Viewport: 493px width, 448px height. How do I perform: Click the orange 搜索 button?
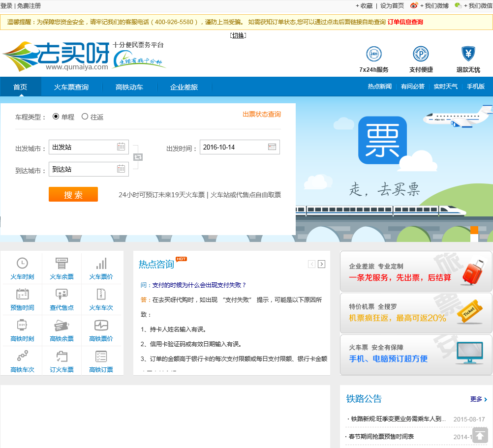[73, 194]
